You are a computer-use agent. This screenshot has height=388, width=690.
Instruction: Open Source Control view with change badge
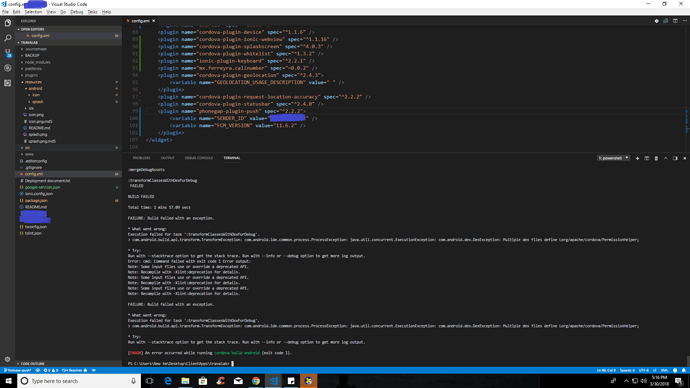[x=7, y=53]
